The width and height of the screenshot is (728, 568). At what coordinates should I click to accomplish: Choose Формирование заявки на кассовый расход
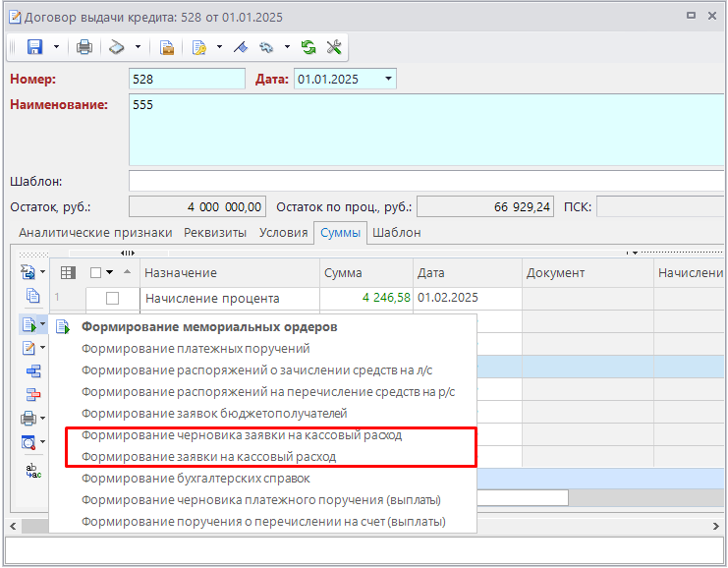[208, 457]
